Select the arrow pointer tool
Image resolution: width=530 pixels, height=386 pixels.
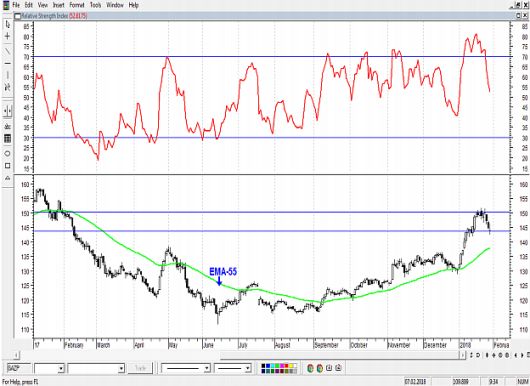[7, 25]
